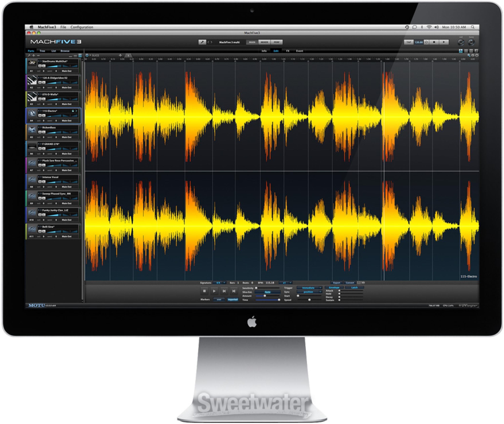This screenshot has width=504, height=424.
Task: Click the Amount slider handle
Action: pyautogui.click(x=265, y=296)
